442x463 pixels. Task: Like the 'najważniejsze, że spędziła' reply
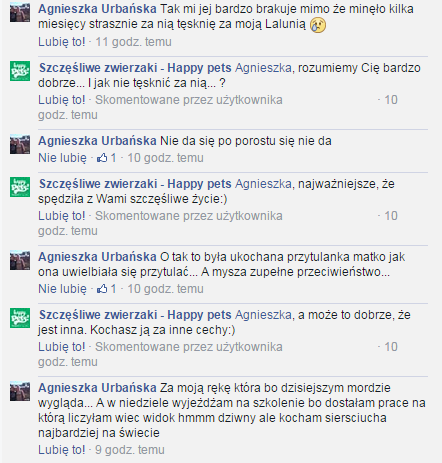point(62,216)
